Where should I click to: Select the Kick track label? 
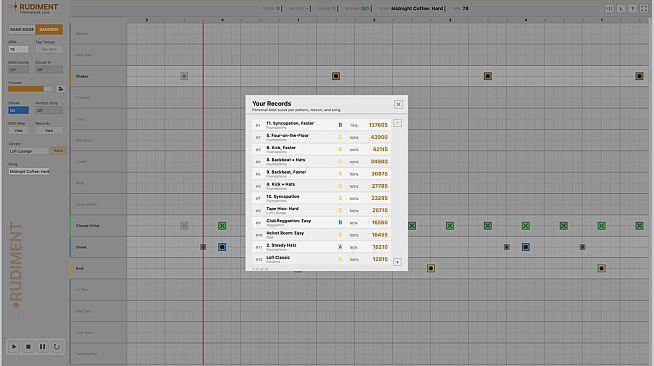point(80,268)
